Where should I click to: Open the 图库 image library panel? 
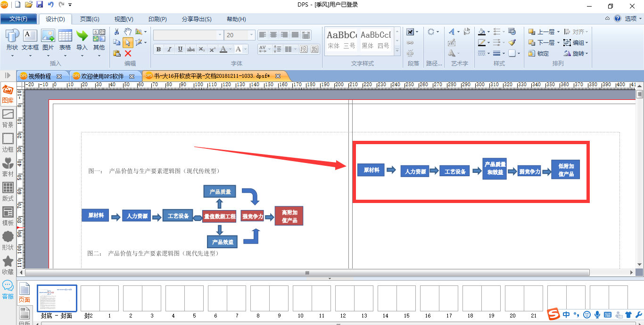pos(8,94)
